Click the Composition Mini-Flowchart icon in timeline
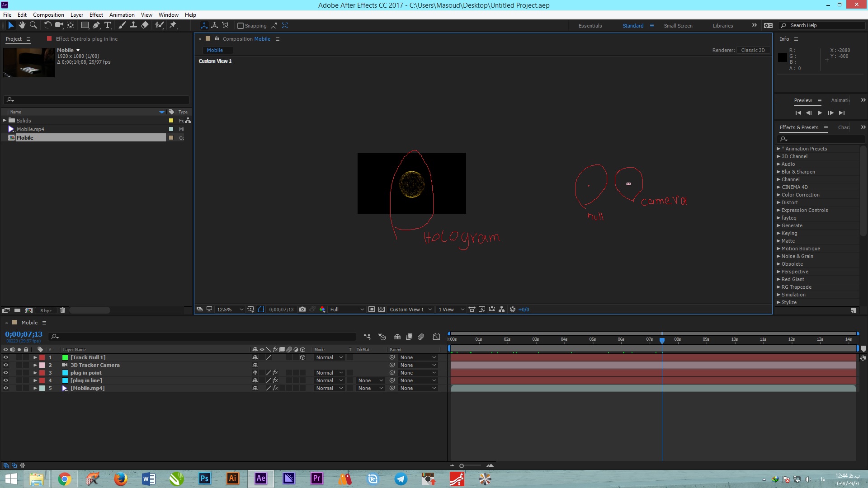 click(x=367, y=337)
